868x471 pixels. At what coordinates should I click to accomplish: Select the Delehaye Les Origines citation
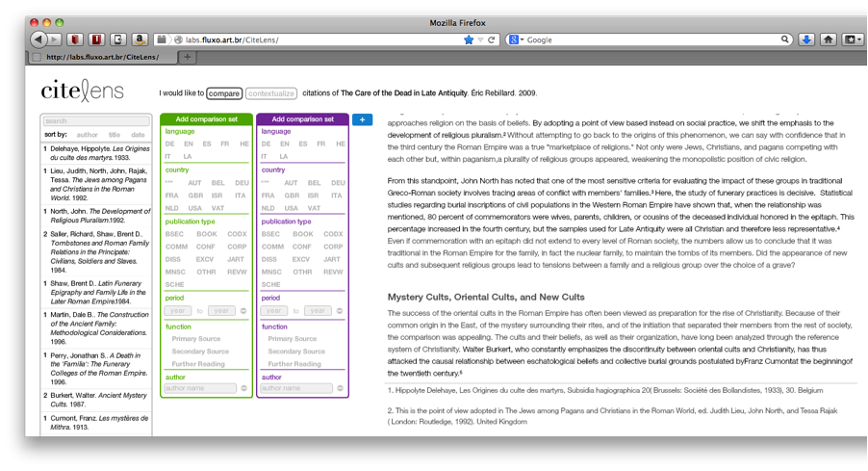pyautogui.click(x=96, y=153)
